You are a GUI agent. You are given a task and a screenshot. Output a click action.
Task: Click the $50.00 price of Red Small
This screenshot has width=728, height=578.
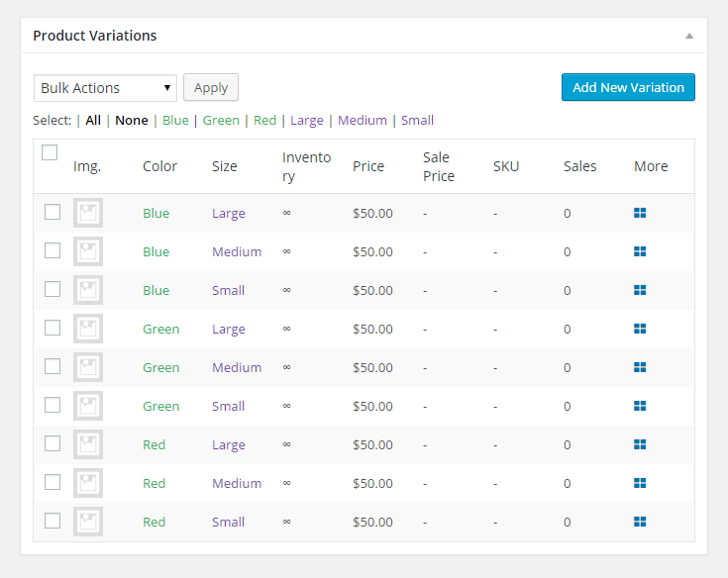[372, 522]
